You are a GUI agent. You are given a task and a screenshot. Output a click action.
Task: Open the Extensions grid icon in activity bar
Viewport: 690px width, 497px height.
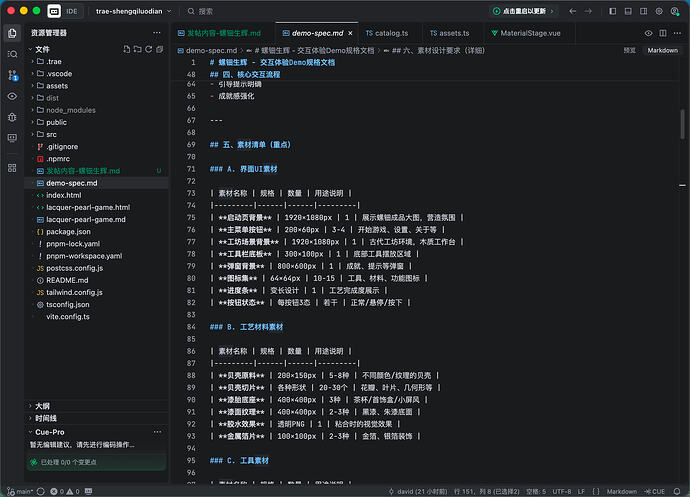[x=12, y=168]
